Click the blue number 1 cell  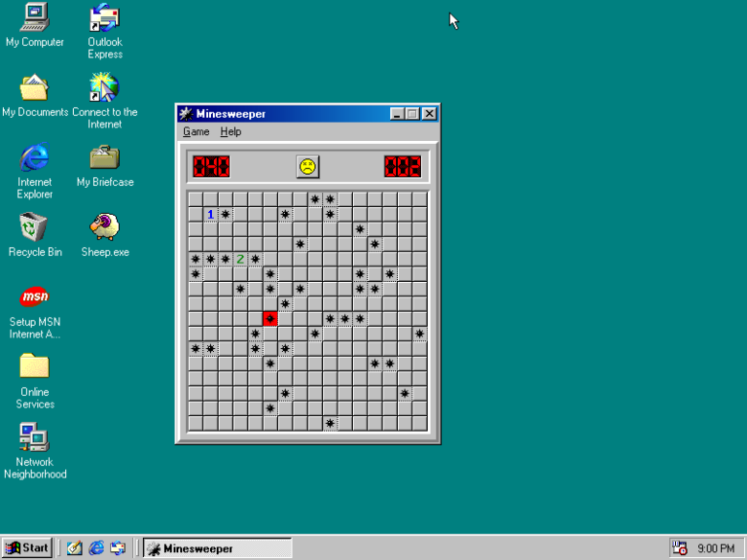tap(210, 214)
